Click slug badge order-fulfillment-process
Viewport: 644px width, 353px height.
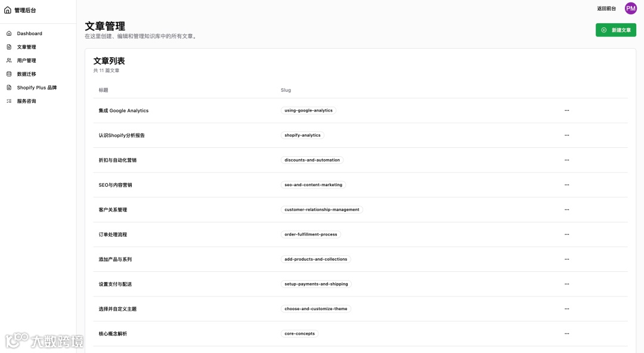coord(311,234)
